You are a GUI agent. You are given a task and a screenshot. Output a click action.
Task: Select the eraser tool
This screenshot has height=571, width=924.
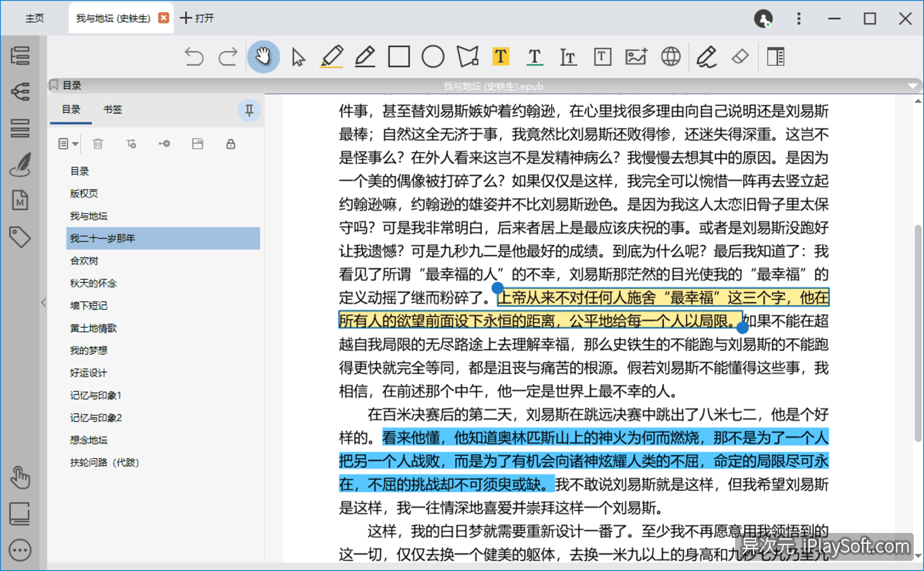(741, 56)
